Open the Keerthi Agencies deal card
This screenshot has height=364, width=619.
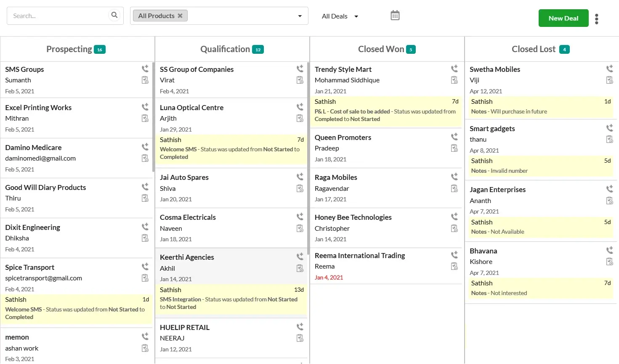point(187,257)
